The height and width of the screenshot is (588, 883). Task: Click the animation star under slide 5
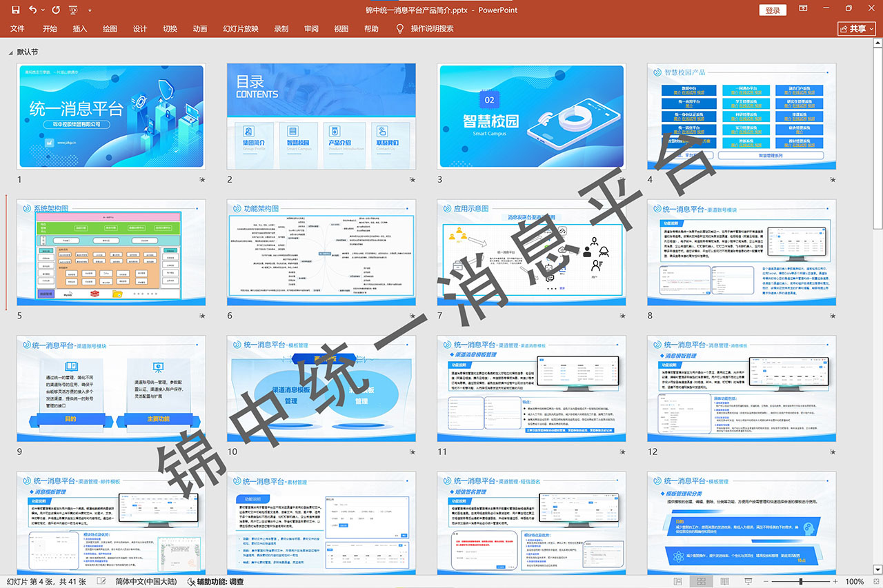(202, 316)
